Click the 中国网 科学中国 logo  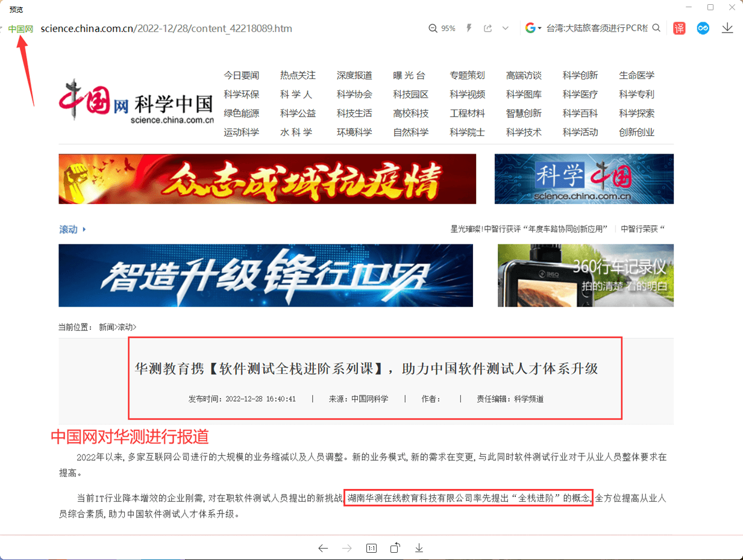(137, 102)
